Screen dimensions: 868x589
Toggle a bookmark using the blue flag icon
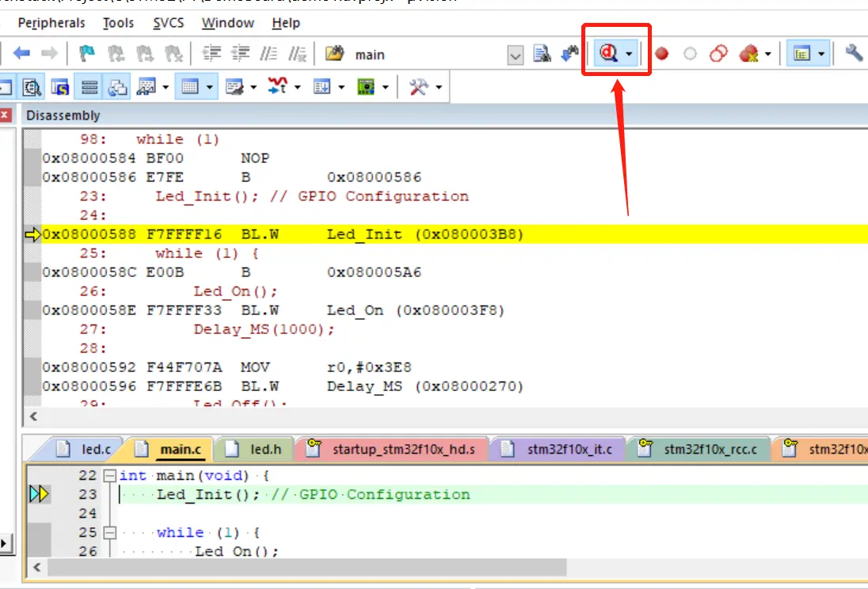[x=87, y=54]
